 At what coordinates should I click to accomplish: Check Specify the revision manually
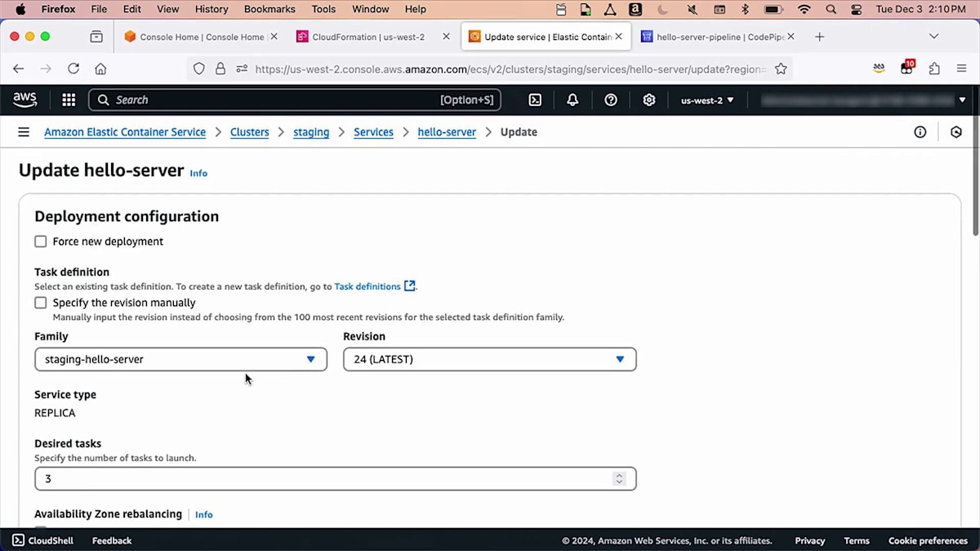tap(41, 303)
